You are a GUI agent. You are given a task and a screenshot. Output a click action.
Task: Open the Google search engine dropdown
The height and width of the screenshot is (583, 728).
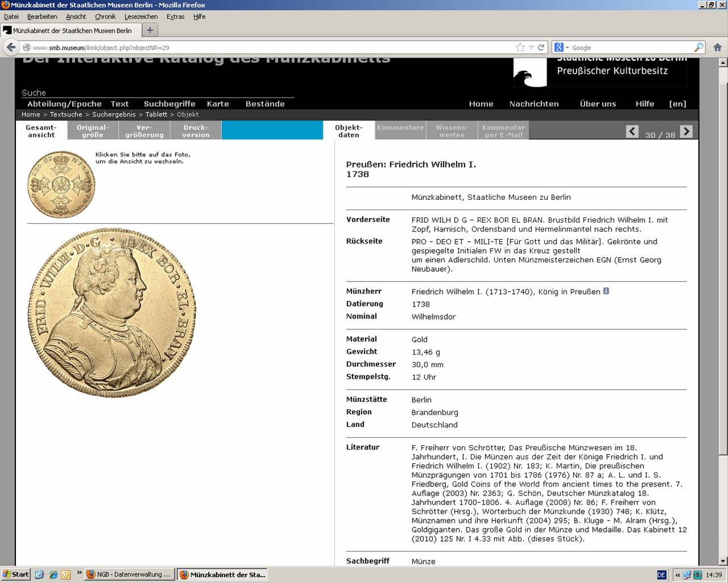[561, 48]
